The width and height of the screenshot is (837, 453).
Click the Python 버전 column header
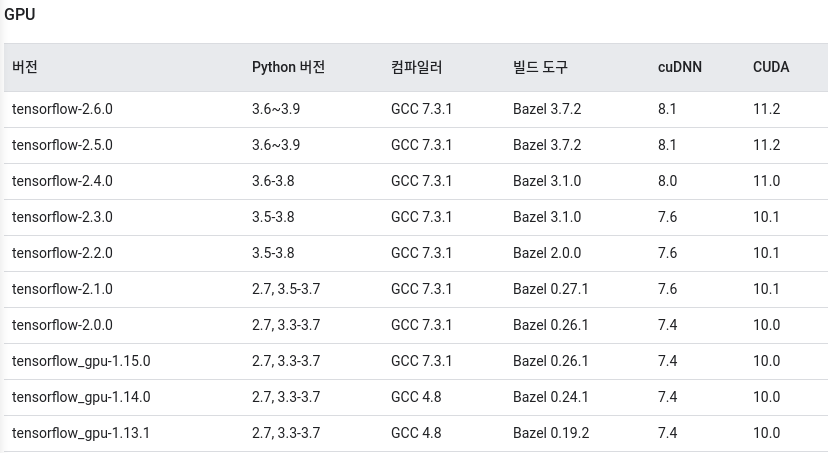click(x=288, y=68)
